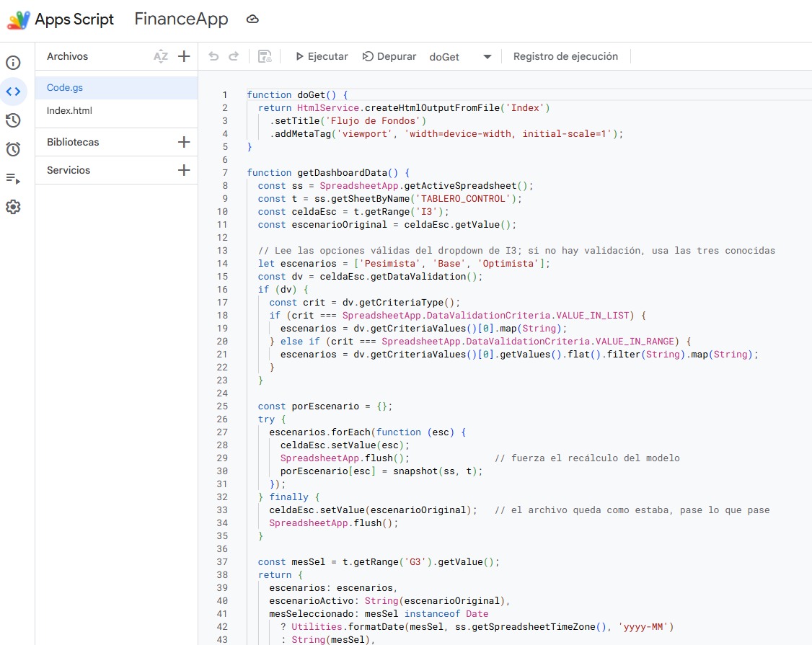Click the redo arrow icon
Viewport: 812px width, 645px height.
coord(234,56)
